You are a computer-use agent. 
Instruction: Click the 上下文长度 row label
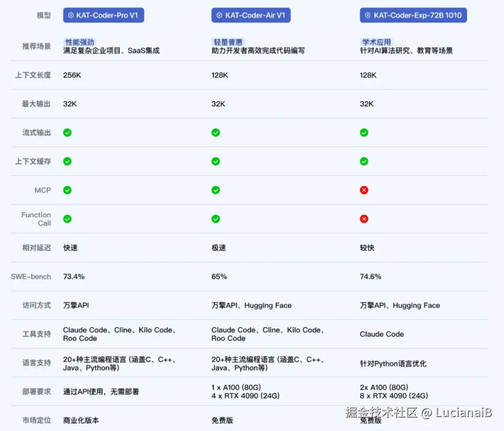tap(33, 75)
